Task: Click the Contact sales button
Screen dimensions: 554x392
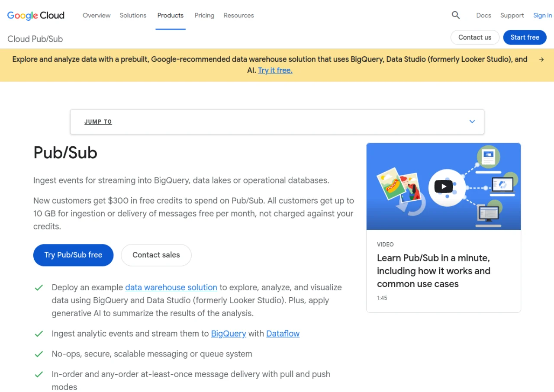Action: click(156, 255)
